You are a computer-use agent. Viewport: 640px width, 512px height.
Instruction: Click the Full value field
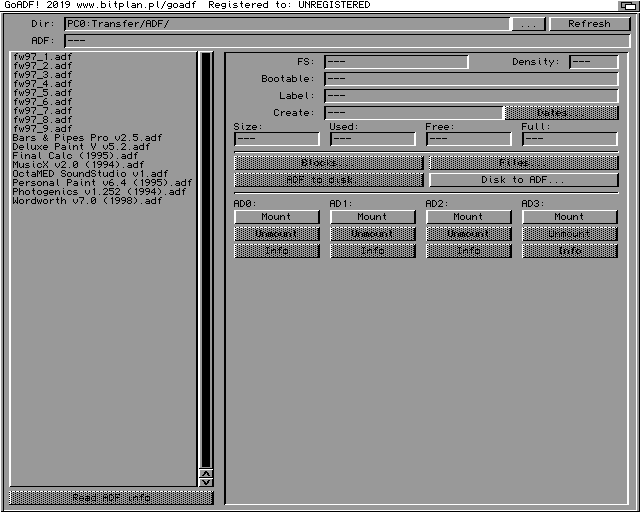point(570,139)
